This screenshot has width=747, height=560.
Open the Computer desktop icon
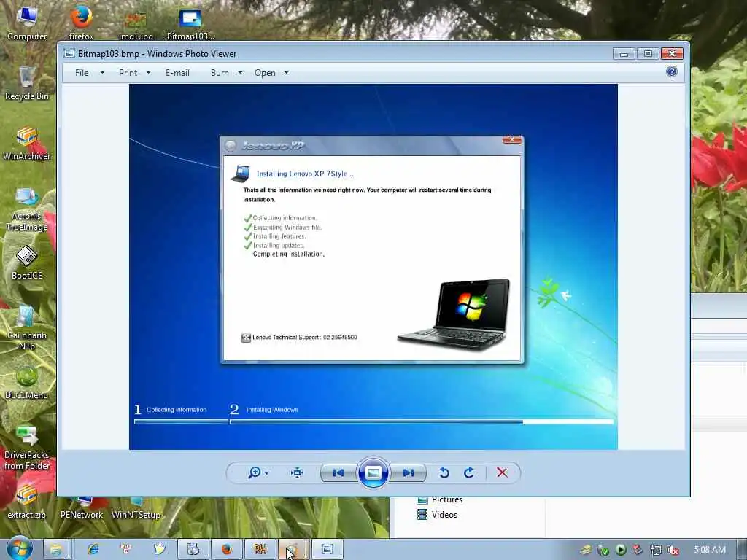[27, 23]
